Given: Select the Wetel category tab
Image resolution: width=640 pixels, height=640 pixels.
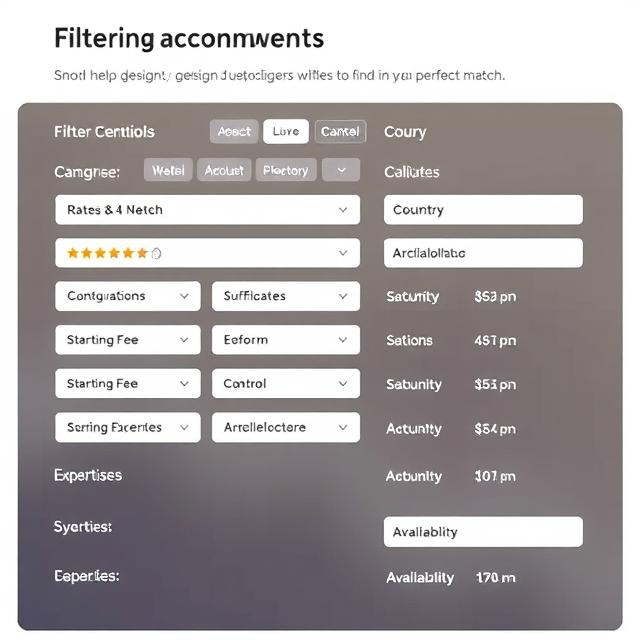Looking at the screenshot, I should tap(168, 170).
